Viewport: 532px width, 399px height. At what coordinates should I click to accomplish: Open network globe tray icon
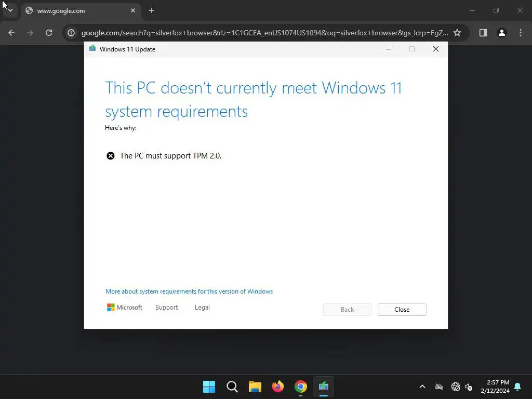click(x=456, y=387)
